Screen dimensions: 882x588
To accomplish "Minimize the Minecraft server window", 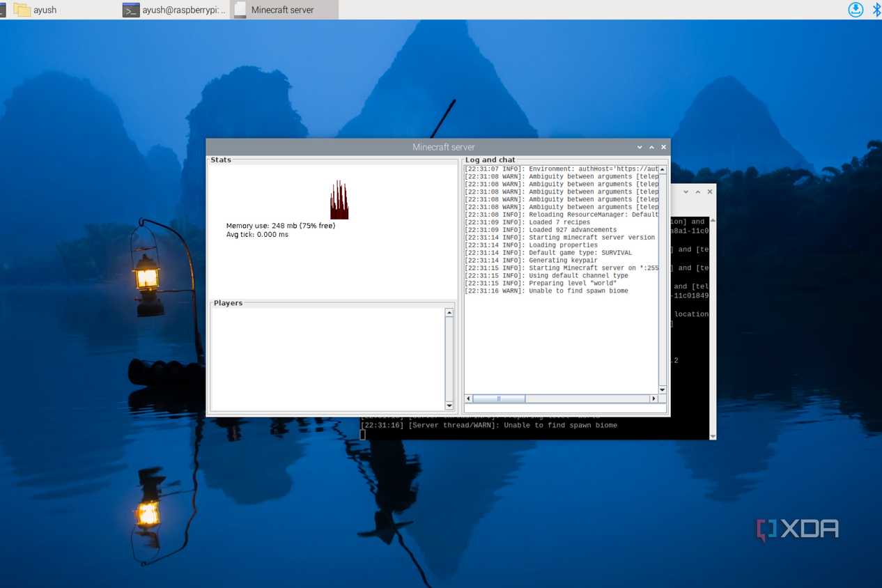I will coord(640,147).
